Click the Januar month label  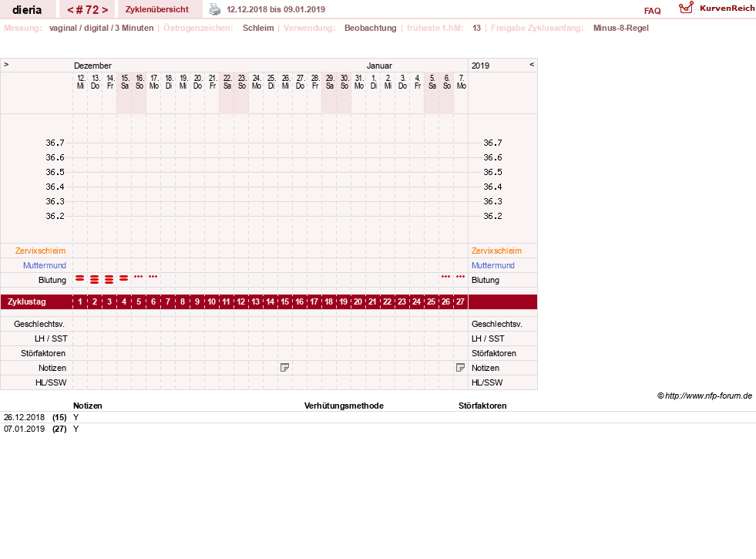click(x=379, y=66)
